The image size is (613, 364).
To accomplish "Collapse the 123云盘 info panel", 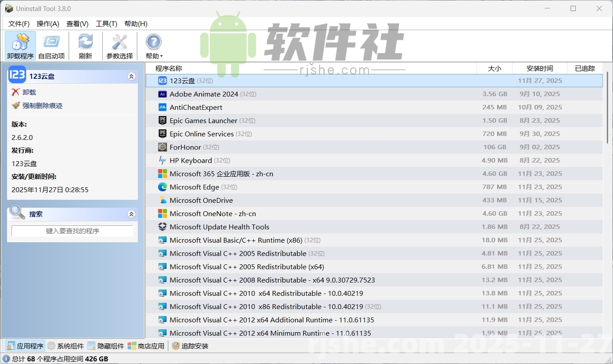I will pos(131,76).
